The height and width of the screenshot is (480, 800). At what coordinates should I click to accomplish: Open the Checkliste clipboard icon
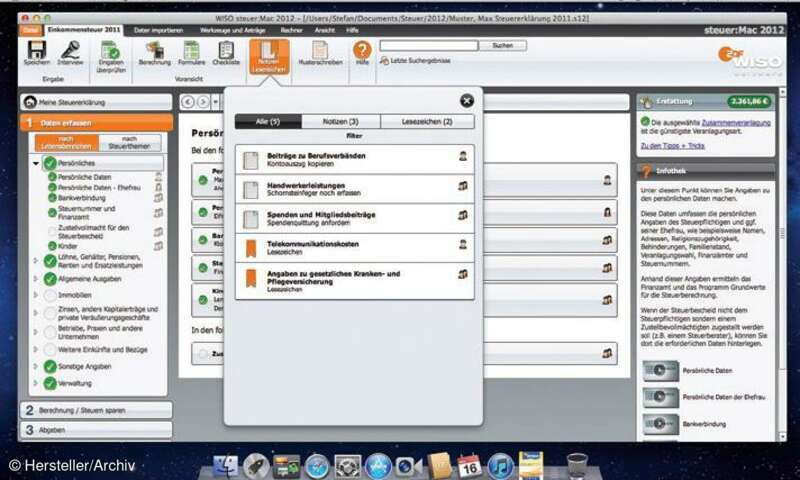click(x=226, y=50)
